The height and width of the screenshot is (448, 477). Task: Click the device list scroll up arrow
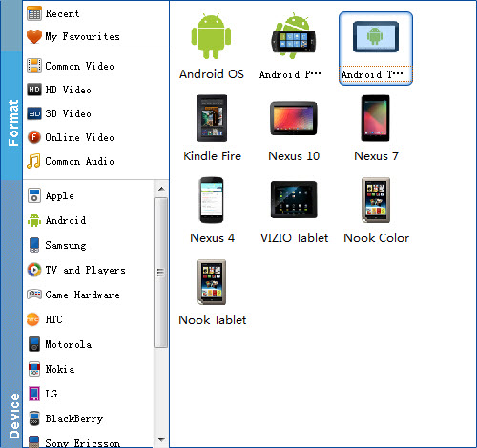[x=161, y=189]
